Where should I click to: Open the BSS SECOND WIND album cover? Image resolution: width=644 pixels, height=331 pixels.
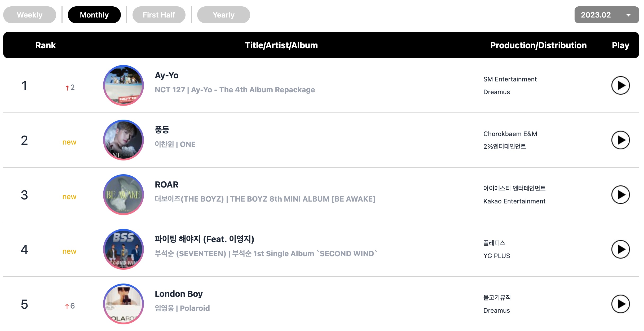123,249
